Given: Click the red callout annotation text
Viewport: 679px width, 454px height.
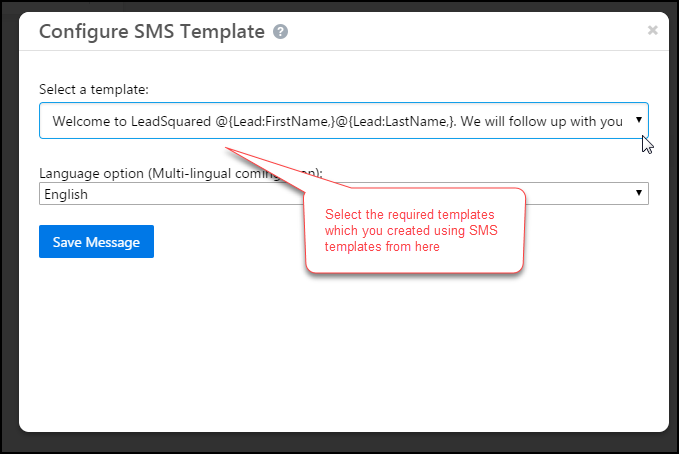Looking at the screenshot, I should pyautogui.click(x=411, y=230).
